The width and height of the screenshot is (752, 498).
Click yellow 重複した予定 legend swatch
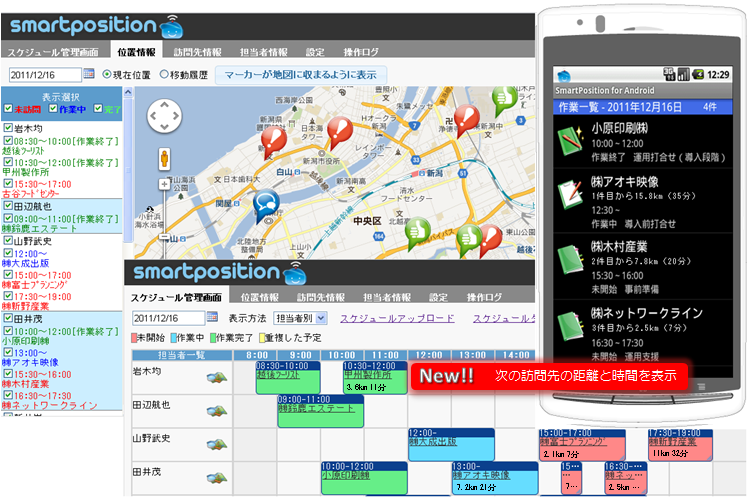click(x=262, y=338)
